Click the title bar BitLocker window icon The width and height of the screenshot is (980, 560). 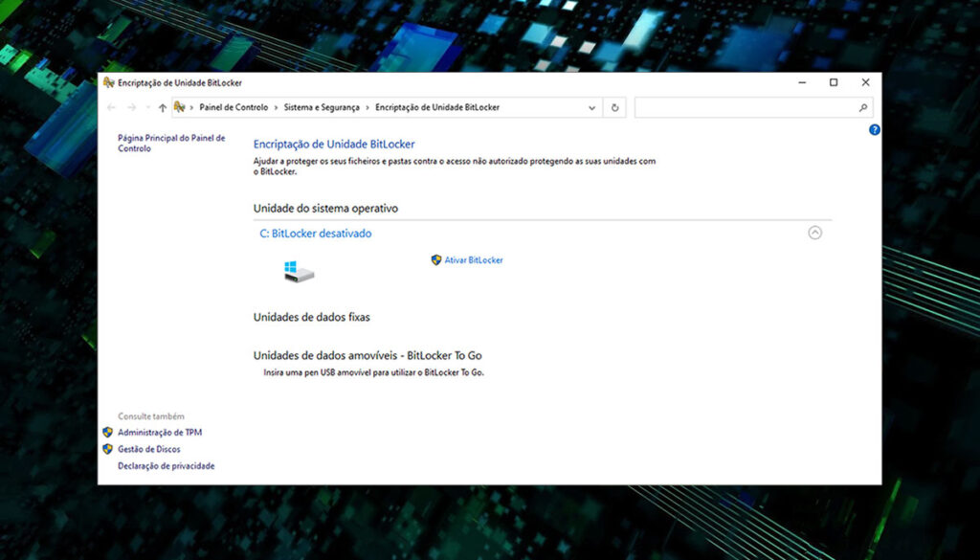[109, 82]
